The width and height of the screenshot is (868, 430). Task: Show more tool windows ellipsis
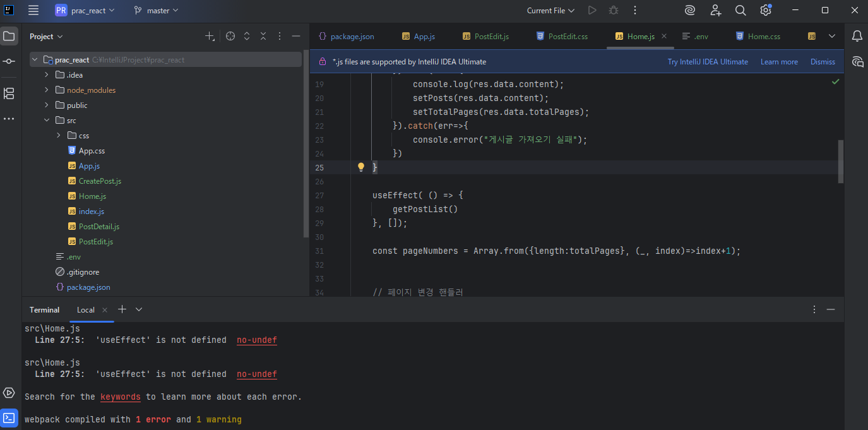(x=9, y=119)
